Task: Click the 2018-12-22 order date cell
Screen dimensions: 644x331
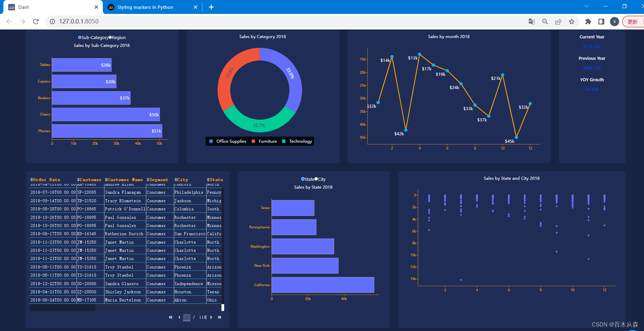Action: (53, 284)
